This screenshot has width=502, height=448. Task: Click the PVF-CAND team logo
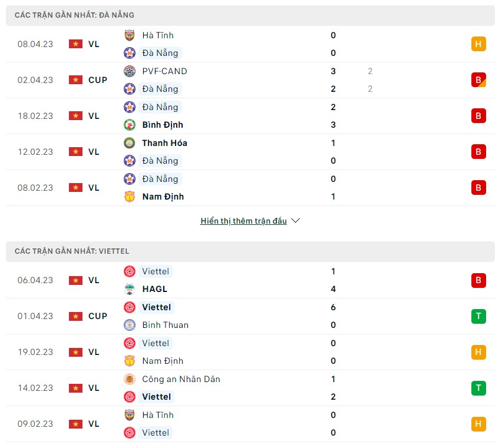(x=130, y=71)
